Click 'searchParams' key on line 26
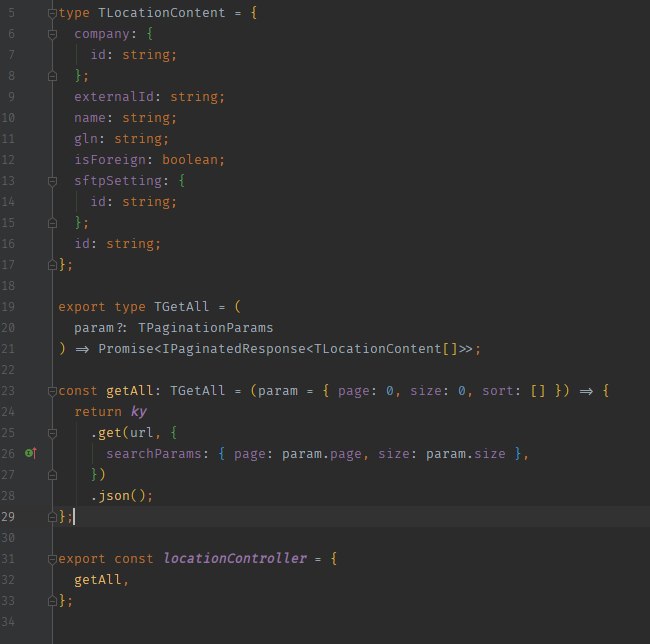The image size is (650, 644). click(x=153, y=454)
